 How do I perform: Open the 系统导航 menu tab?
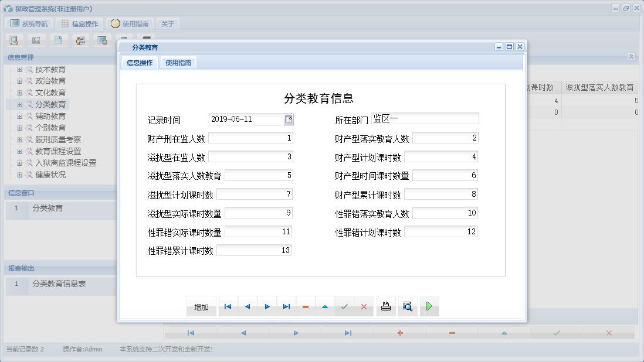click(x=29, y=24)
